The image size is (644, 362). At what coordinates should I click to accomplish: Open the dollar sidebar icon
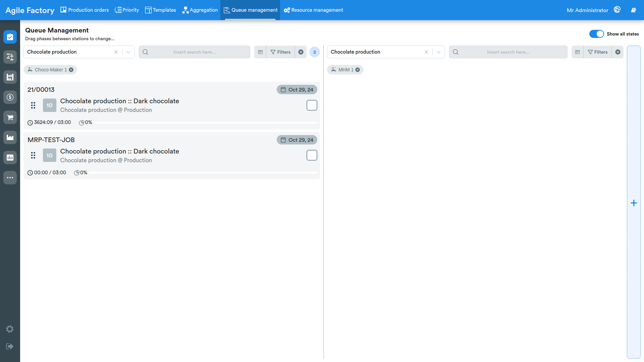pos(10,97)
